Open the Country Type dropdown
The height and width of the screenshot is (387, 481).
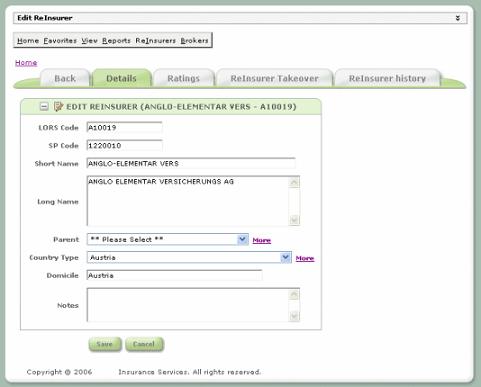[189, 257]
